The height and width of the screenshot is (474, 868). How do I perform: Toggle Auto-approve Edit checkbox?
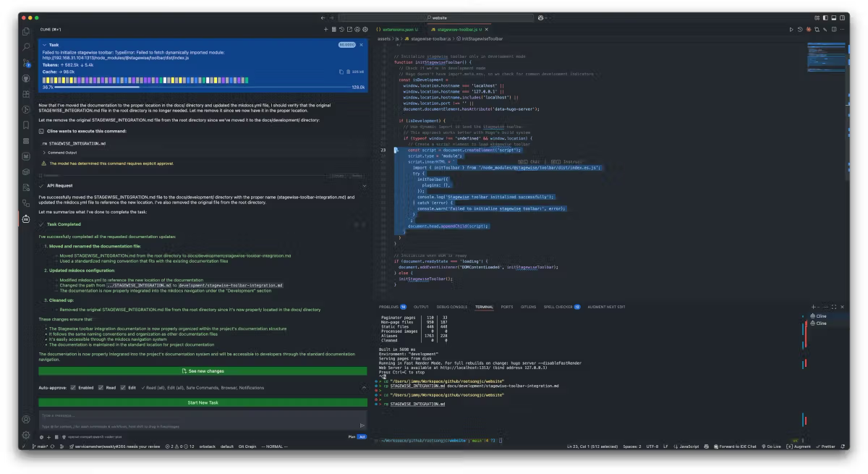coord(123,388)
